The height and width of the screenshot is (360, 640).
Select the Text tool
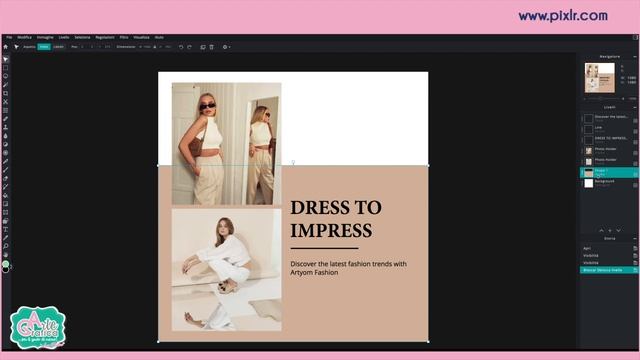5,229
